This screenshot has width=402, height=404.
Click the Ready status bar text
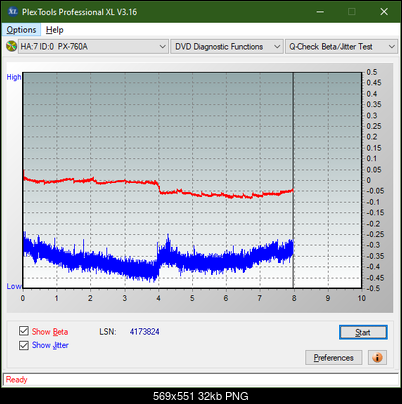[16, 379]
